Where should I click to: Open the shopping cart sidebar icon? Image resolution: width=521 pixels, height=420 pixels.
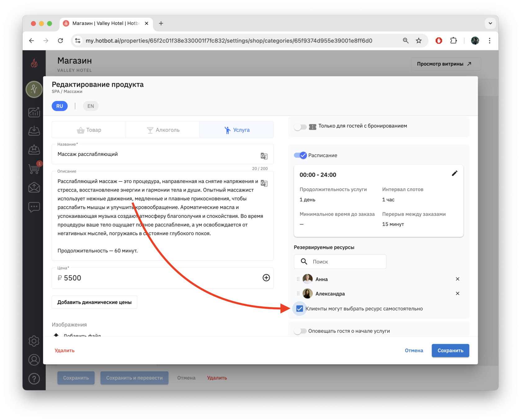click(x=34, y=169)
